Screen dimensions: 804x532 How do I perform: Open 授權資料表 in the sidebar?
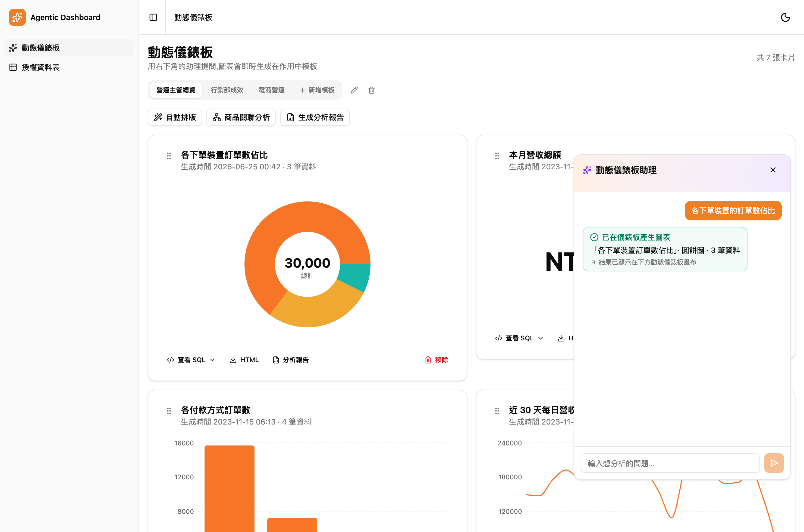click(69, 67)
